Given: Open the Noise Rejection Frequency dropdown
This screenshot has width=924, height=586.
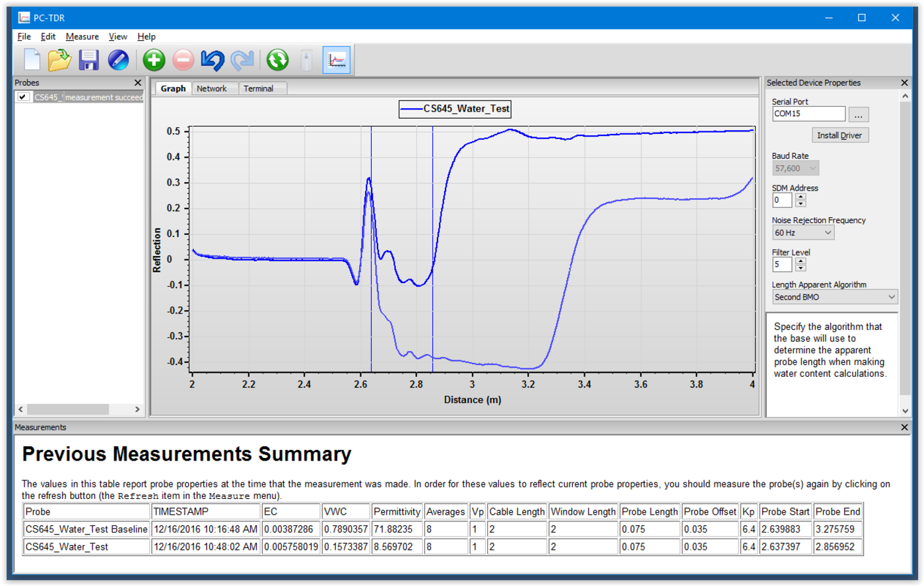Looking at the screenshot, I should click(803, 232).
